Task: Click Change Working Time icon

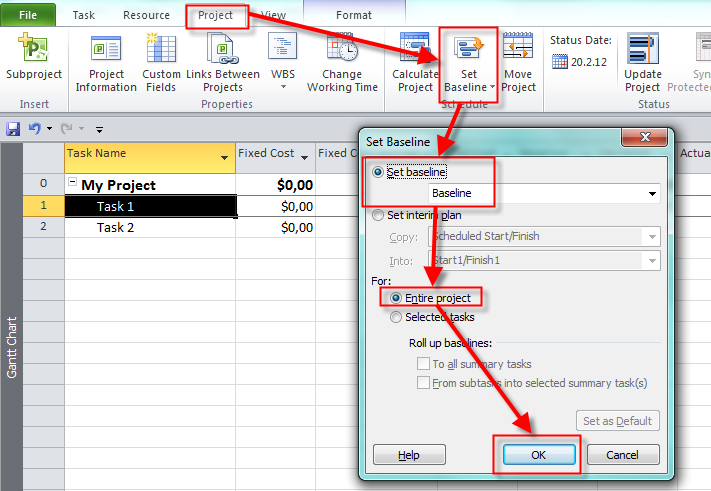Action: click(349, 50)
